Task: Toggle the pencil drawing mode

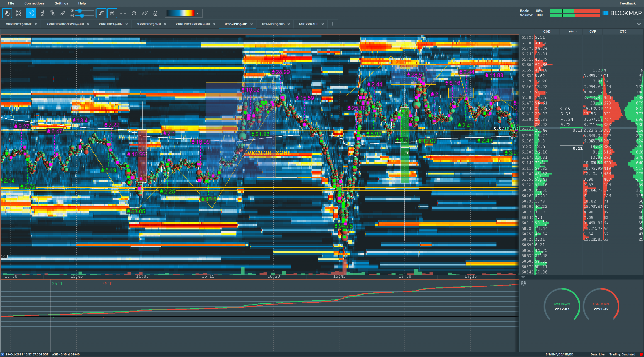Action: 101,13
